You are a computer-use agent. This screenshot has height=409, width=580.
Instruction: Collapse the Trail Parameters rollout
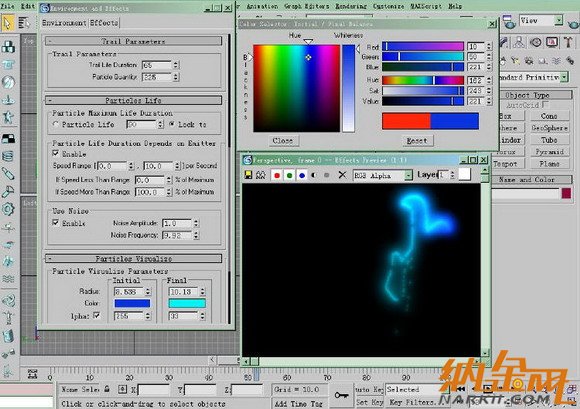[133, 41]
